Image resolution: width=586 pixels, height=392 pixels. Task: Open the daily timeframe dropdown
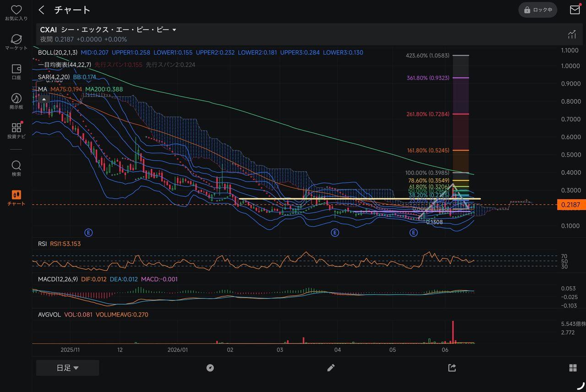click(x=68, y=368)
